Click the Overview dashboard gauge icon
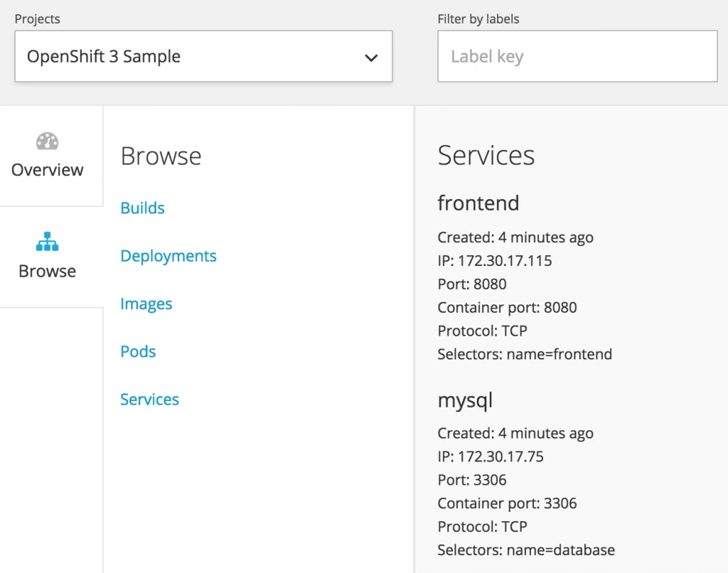 [48, 141]
